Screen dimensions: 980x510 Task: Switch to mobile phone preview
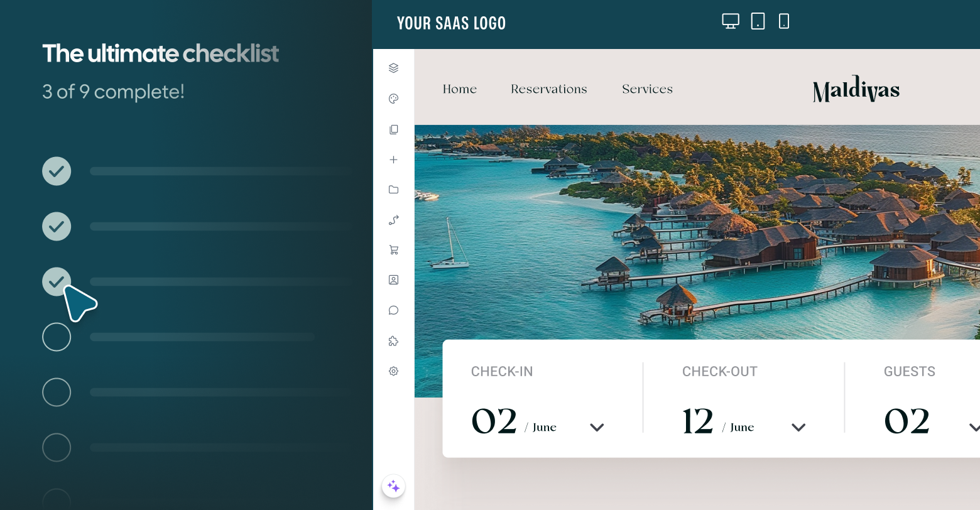(783, 21)
